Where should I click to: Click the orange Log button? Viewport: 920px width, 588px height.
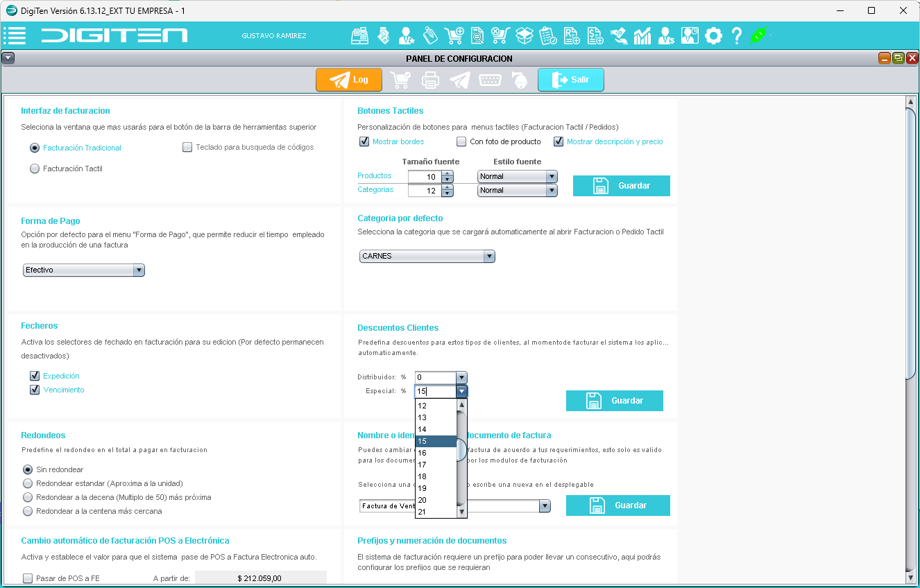[x=349, y=80]
